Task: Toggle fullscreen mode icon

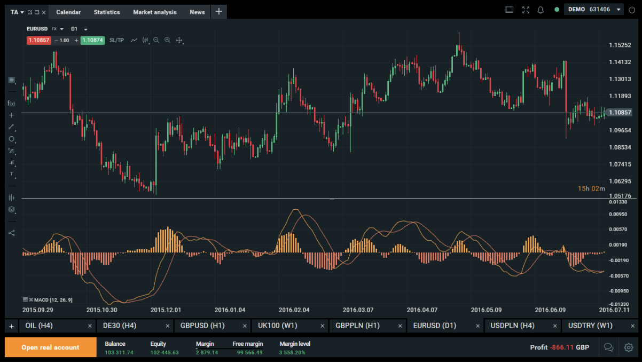Action: pos(526,10)
